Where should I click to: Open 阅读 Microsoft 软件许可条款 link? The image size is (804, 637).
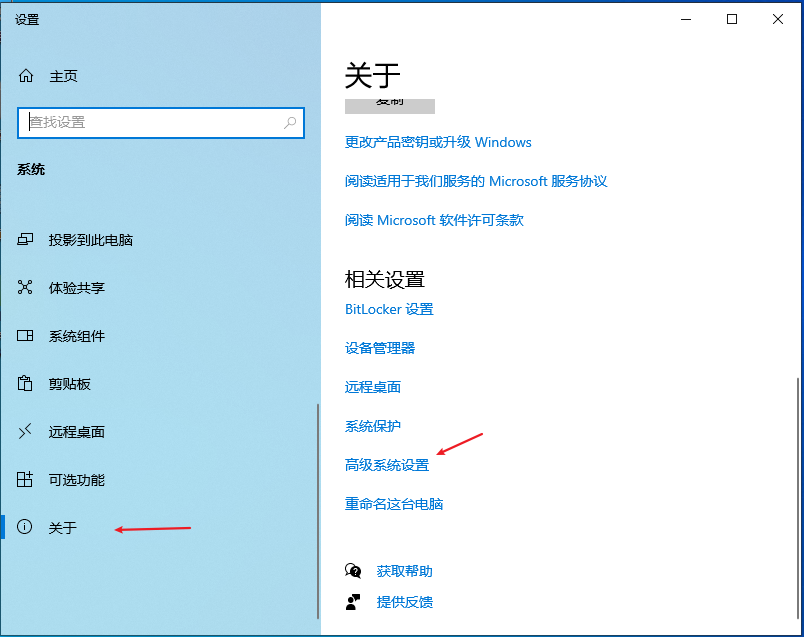coord(434,220)
